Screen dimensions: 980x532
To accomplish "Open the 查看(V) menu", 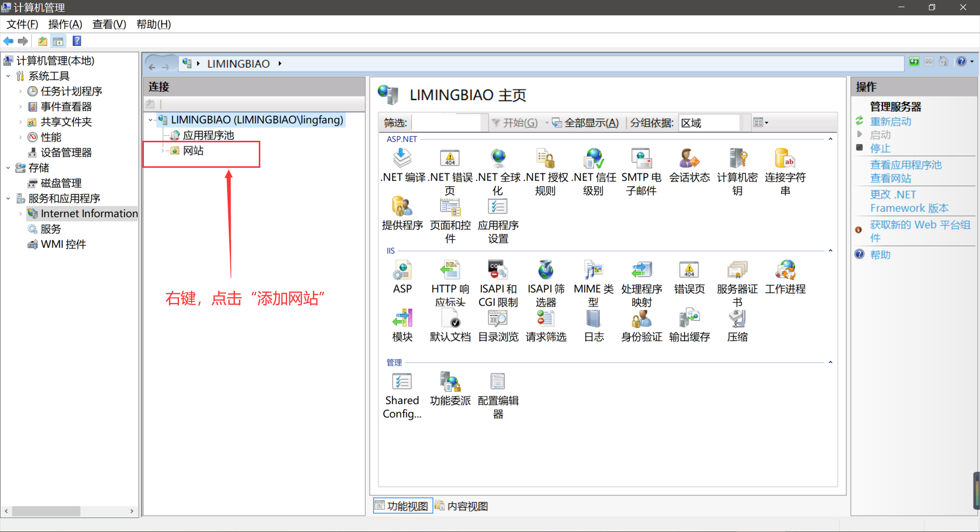I will tap(109, 24).
